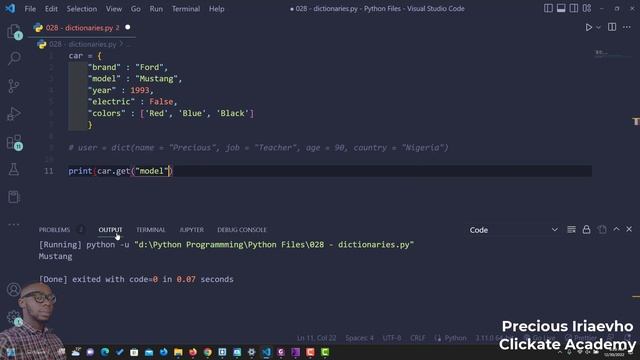Toggle the primary sidebar layout icon
This screenshot has height=360, width=640.
pos(548,8)
